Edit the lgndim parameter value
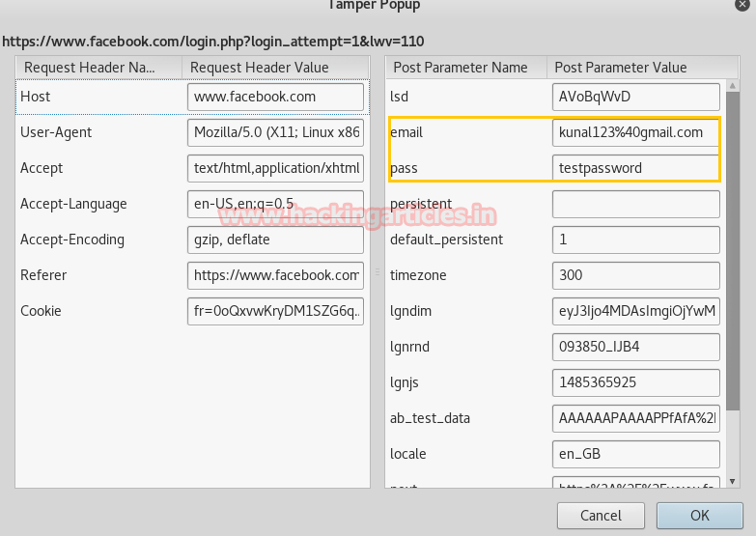This screenshot has height=536, width=756. tap(636, 311)
